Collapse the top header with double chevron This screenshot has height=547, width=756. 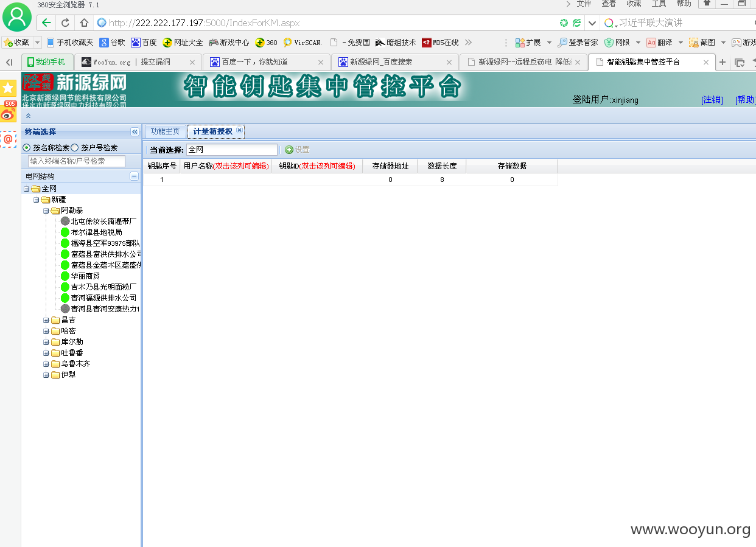tap(28, 116)
